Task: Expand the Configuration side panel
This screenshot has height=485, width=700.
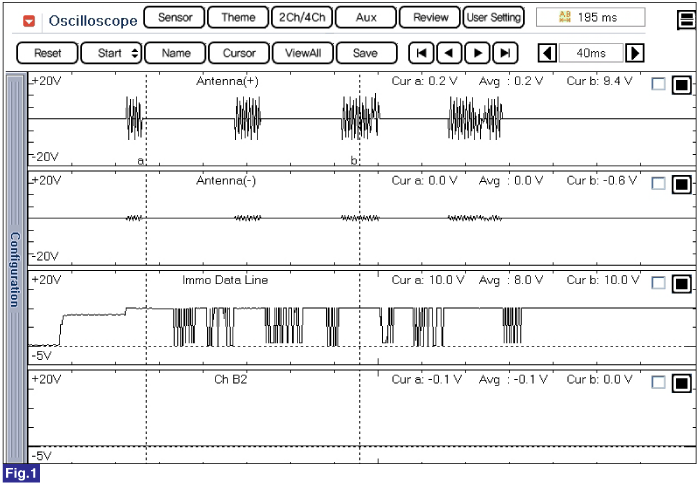Action: point(15,268)
